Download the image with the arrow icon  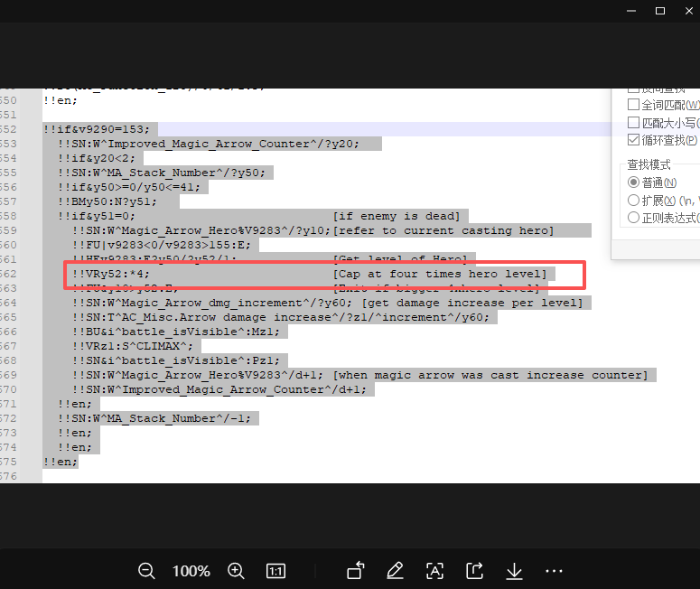pos(514,571)
